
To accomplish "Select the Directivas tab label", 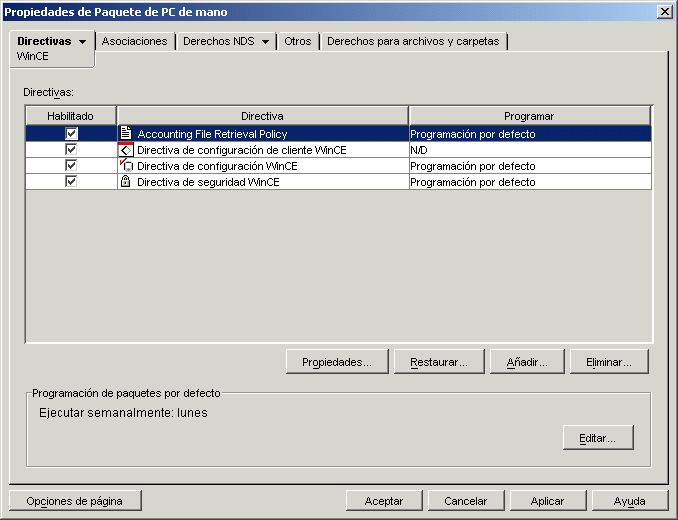I will coord(44,41).
